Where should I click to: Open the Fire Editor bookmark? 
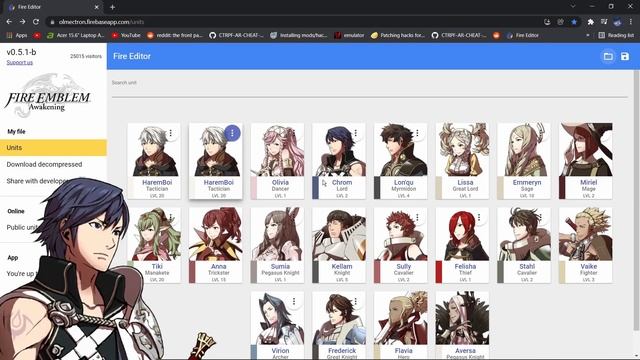pyautogui.click(x=522, y=36)
